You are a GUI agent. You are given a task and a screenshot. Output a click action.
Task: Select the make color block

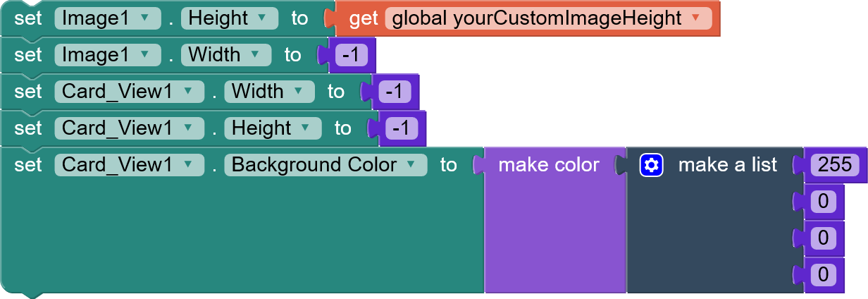[548, 165]
